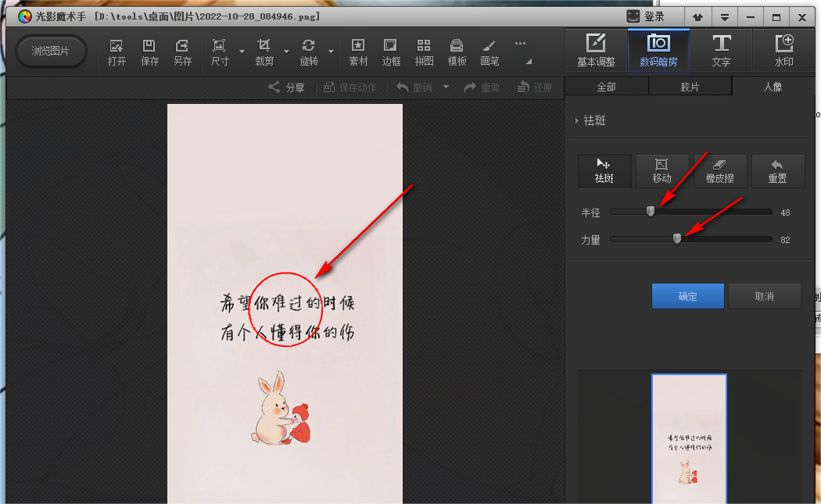The width and height of the screenshot is (821, 504).
Task: Expand the 尺寸 (Size) dropdown arrow
Action: click(x=242, y=52)
